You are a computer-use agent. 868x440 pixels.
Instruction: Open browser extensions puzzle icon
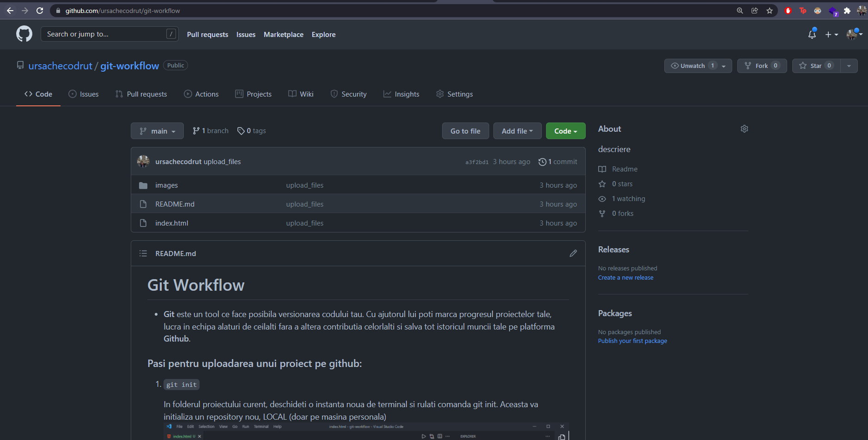click(847, 11)
